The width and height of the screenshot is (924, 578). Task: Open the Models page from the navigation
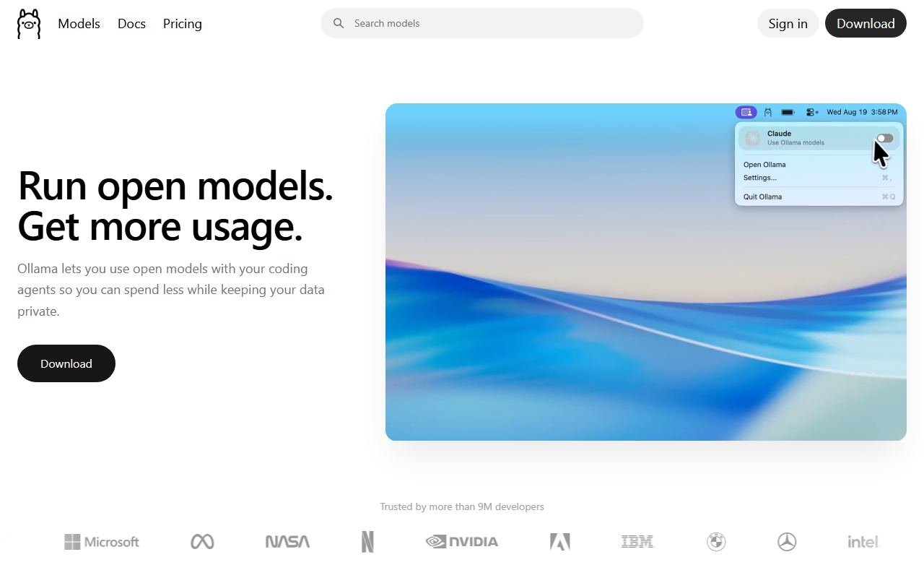pos(79,24)
